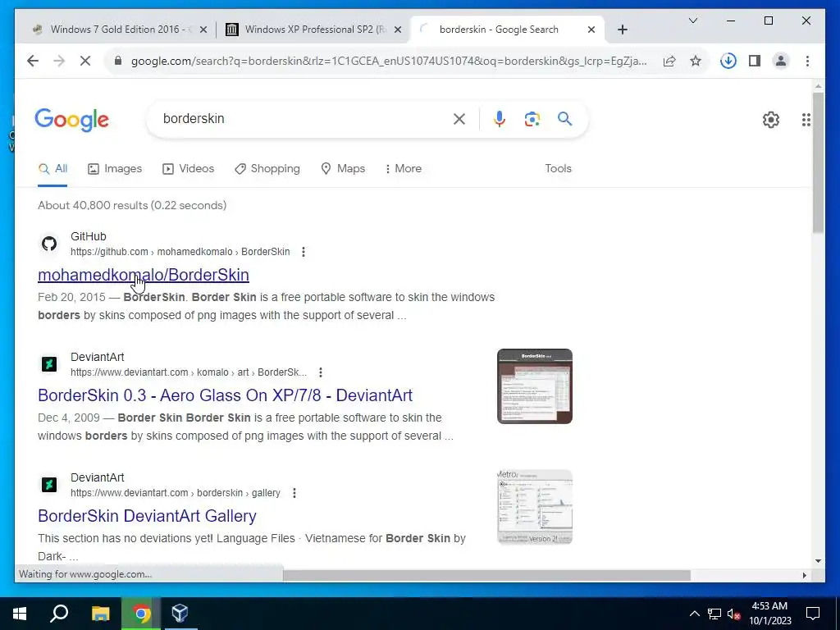
Task: Close the borderskin Google Search tab
Action: (x=591, y=30)
